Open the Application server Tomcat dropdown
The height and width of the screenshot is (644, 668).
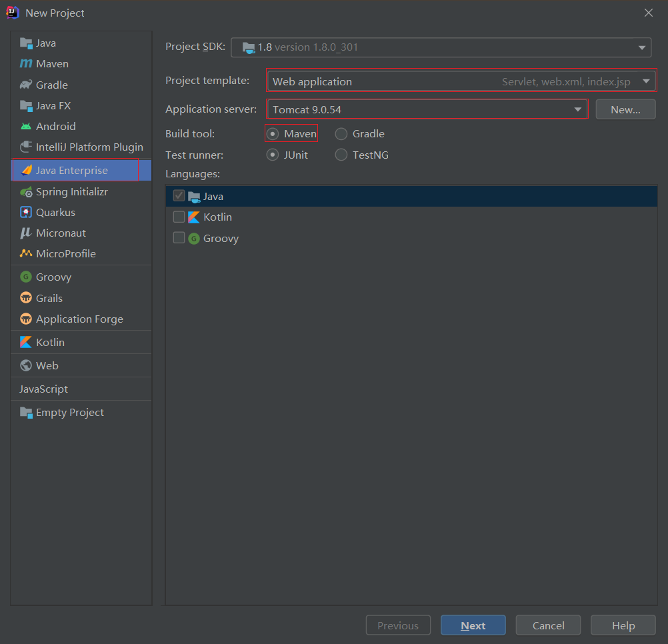point(427,109)
